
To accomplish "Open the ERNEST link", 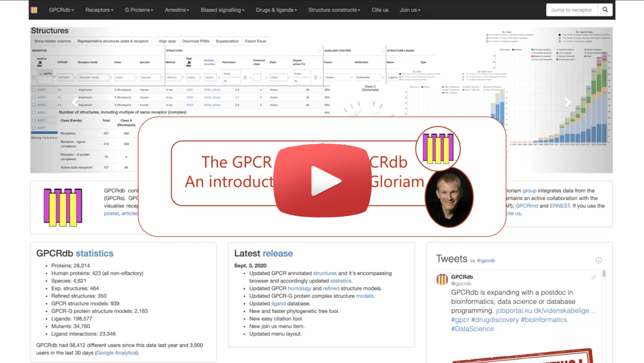I will point(560,206).
